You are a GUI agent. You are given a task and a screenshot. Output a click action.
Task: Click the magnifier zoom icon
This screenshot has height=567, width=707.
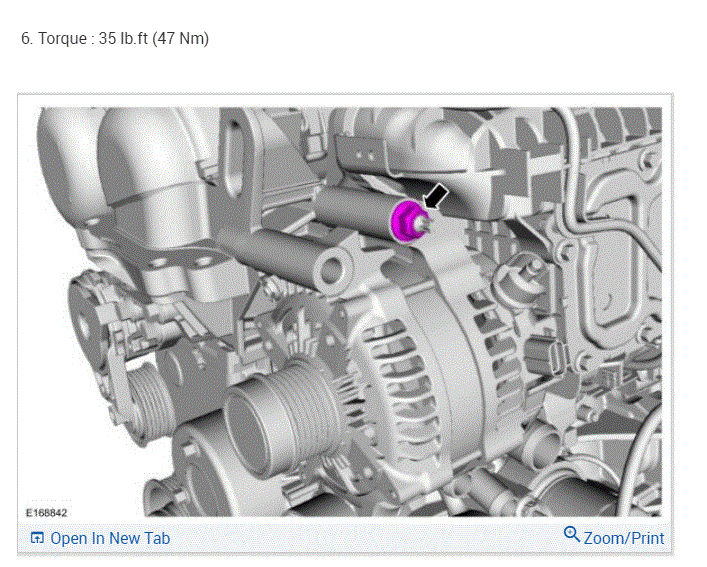click(x=572, y=534)
